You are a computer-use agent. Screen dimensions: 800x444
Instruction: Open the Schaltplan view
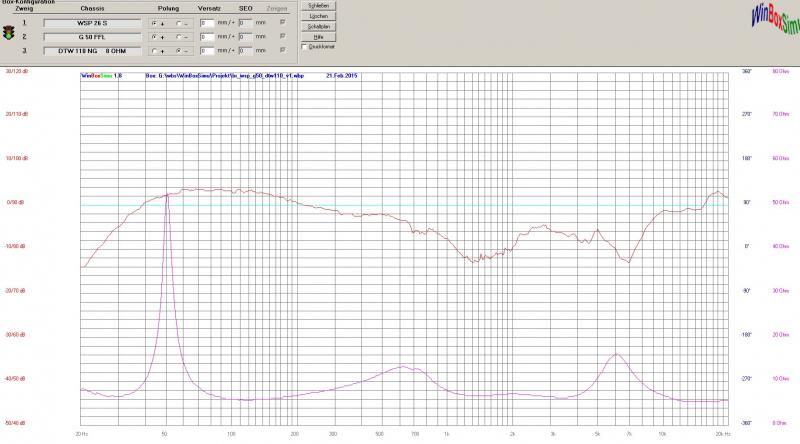(x=319, y=26)
